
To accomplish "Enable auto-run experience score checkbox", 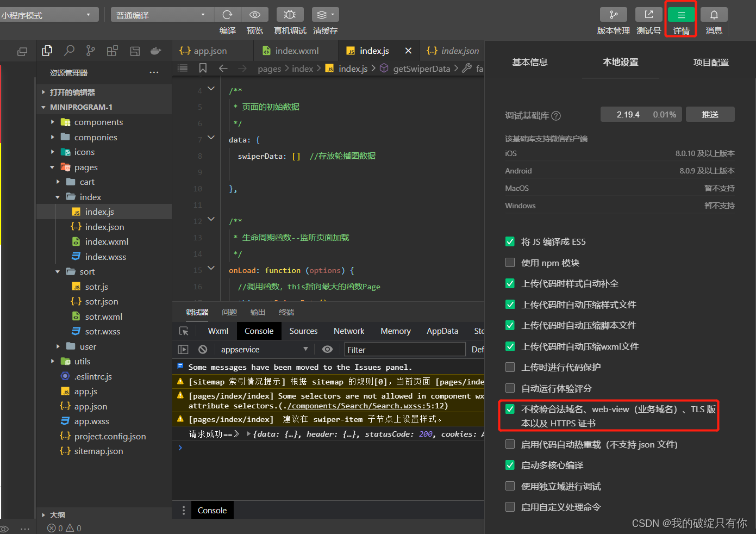I will click(510, 388).
